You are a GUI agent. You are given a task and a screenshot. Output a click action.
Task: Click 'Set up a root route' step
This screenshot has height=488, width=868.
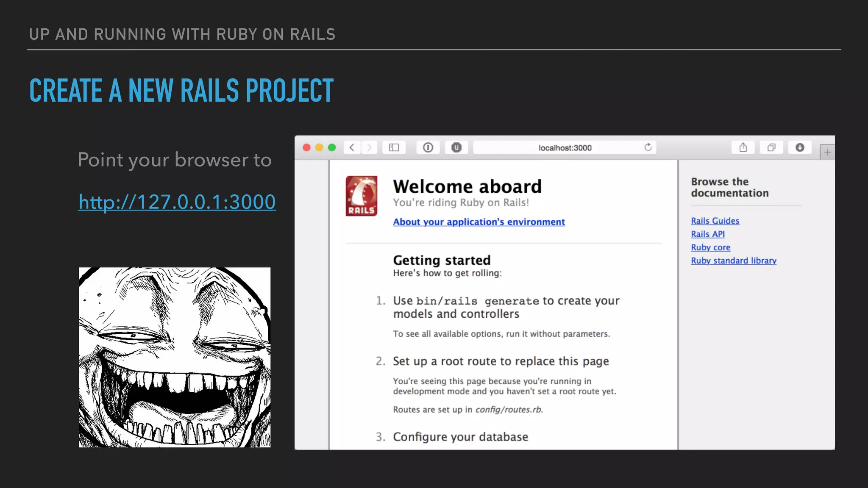[x=501, y=361]
